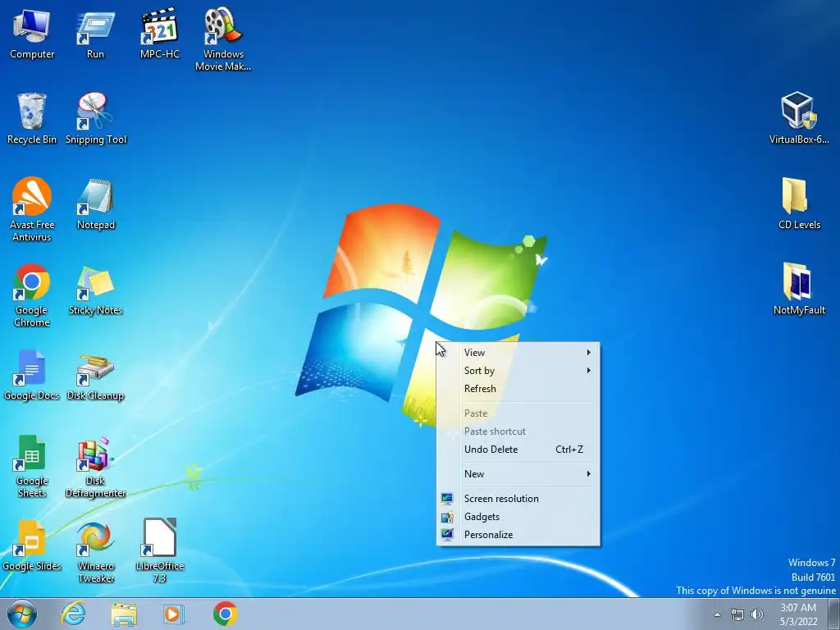Open Personalize from the context menu
840x630 pixels.
click(x=518, y=535)
